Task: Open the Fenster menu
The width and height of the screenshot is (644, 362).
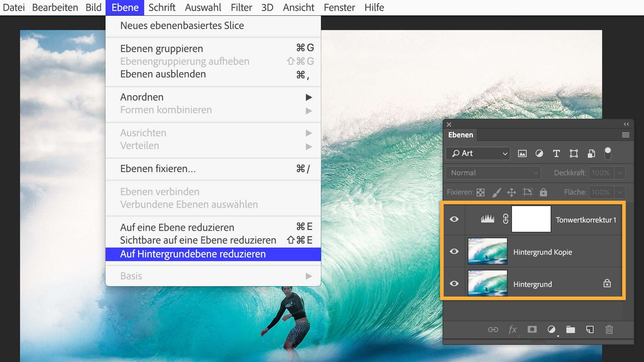Action: pyautogui.click(x=340, y=8)
